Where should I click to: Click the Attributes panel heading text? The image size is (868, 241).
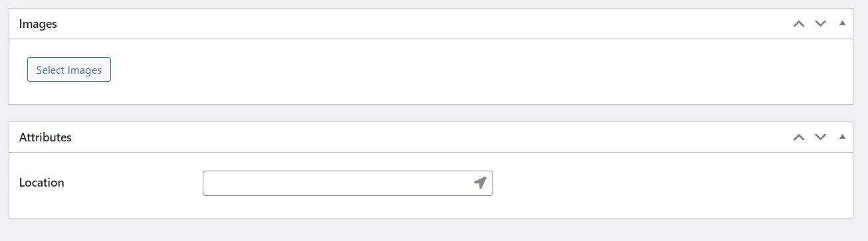coord(45,137)
